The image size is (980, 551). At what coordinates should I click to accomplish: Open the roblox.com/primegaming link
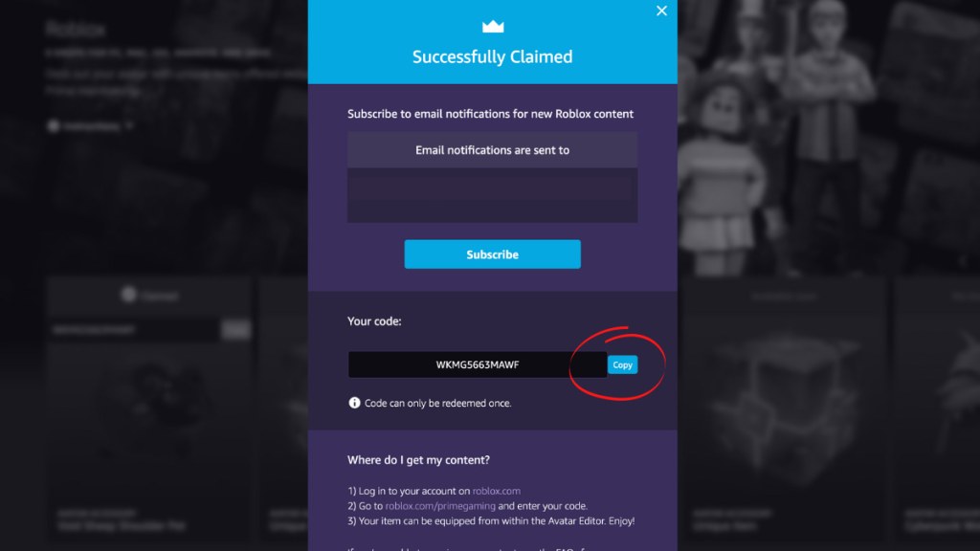(440, 506)
